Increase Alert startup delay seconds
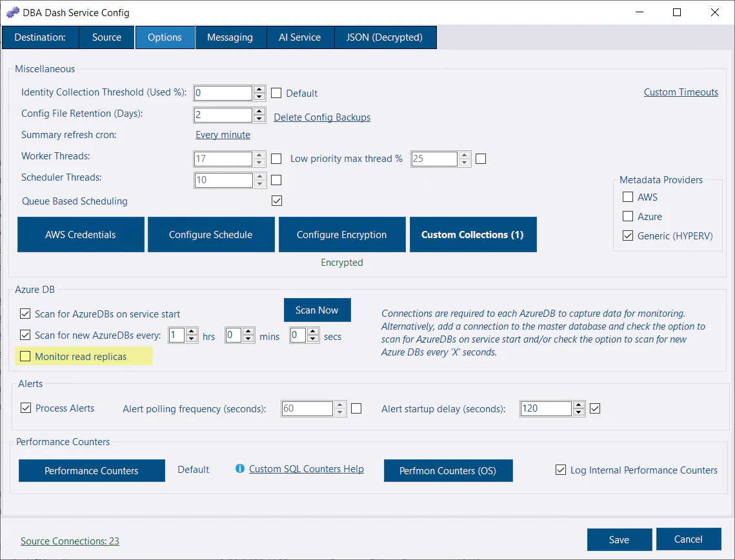Screen dimensions: 735x560 tap(579, 405)
